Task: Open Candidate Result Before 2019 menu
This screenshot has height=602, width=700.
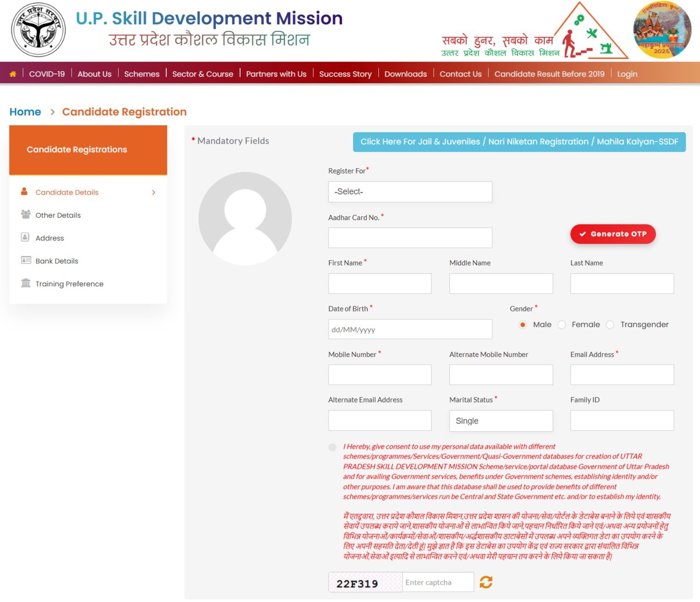Action: click(x=549, y=74)
